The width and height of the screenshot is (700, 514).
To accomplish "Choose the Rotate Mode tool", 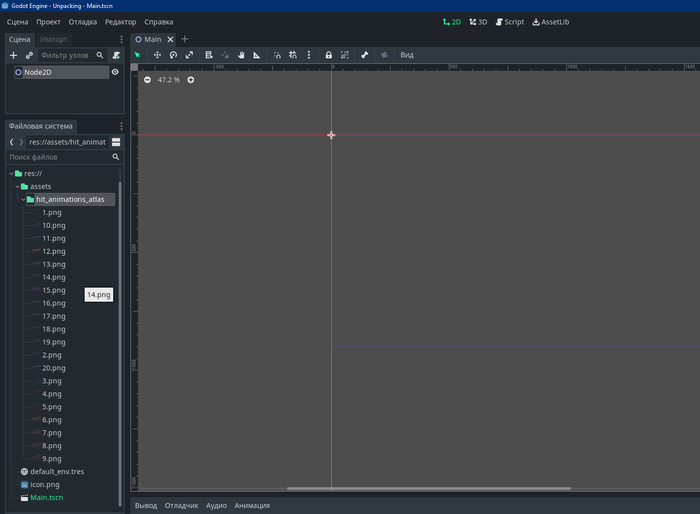I will 173,55.
